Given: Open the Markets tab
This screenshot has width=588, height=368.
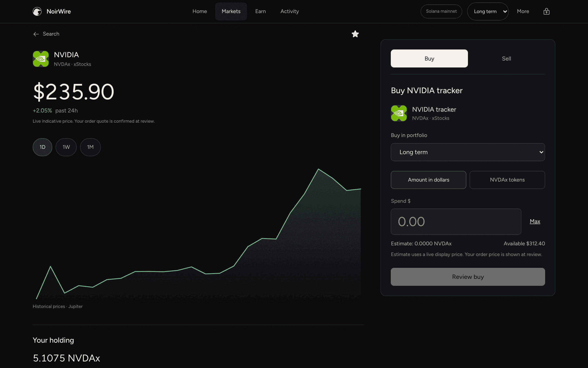Looking at the screenshot, I should tap(231, 11).
